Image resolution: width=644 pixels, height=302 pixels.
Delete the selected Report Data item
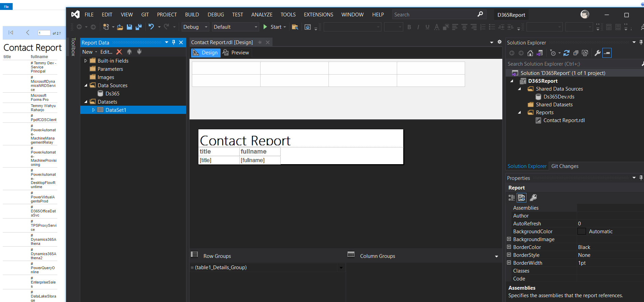pos(119,52)
